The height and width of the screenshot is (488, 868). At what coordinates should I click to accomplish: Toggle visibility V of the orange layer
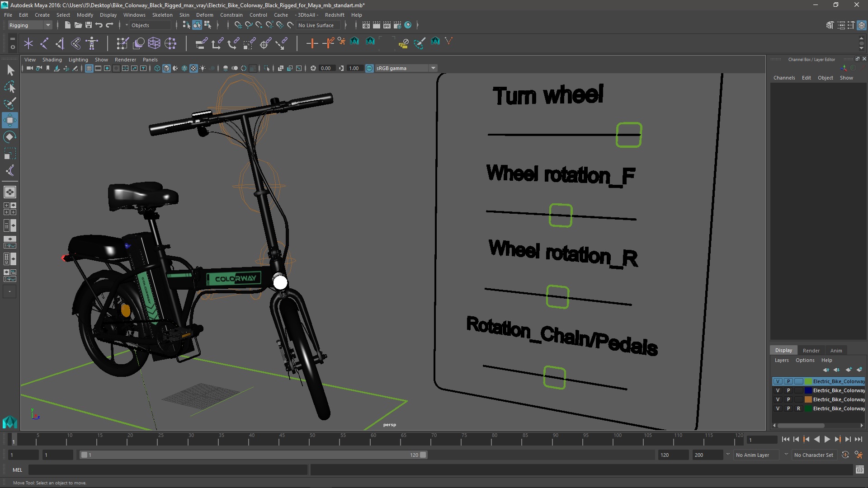(x=778, y=399)
